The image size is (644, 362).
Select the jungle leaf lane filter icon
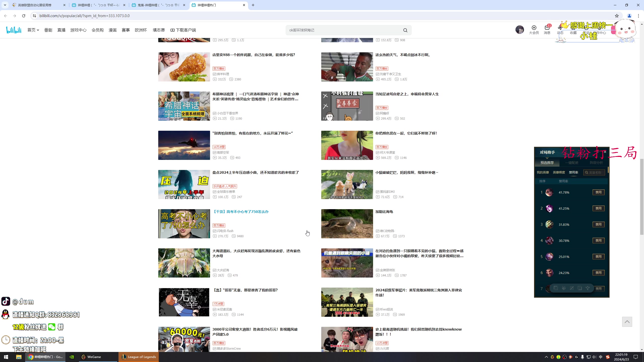[564, 288]
